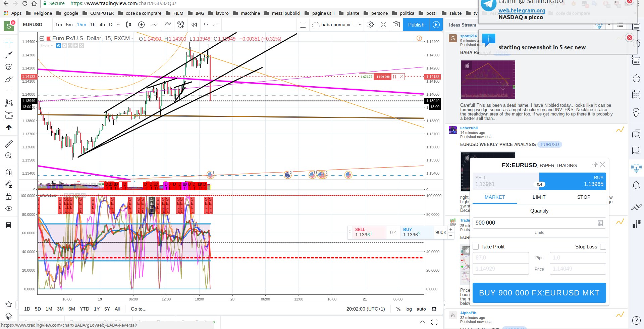Select the trend line drawing tool
The image size is (644, 329).
[x=9, y=55]
